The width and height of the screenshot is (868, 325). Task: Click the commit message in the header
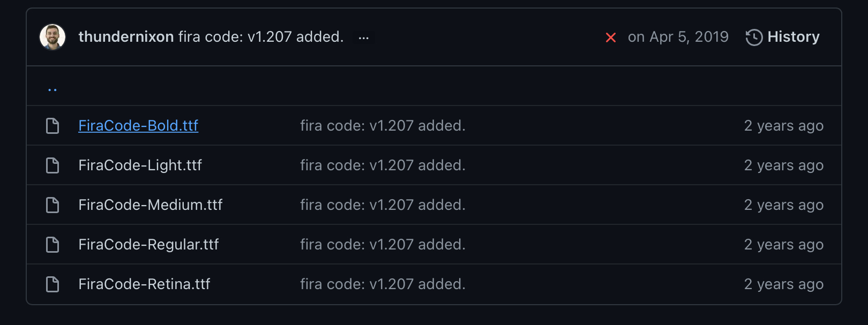click(x=260, y=37)
